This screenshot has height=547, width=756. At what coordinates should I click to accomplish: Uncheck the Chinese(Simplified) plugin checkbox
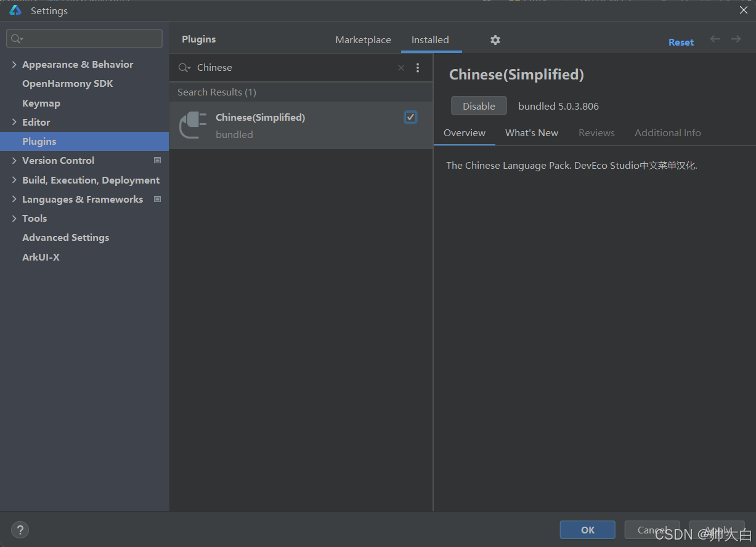[x=410, y=117]
